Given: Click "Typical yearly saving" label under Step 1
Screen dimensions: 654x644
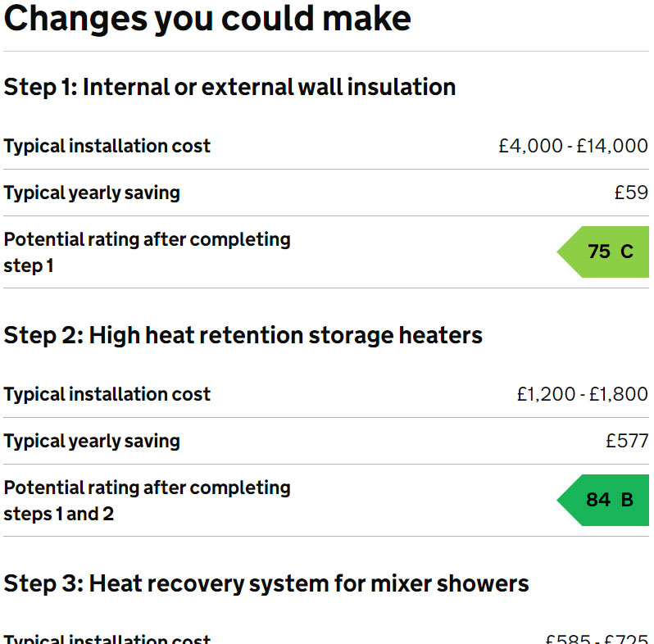Looking at the screenshot, I should click(x=92, y=193).
